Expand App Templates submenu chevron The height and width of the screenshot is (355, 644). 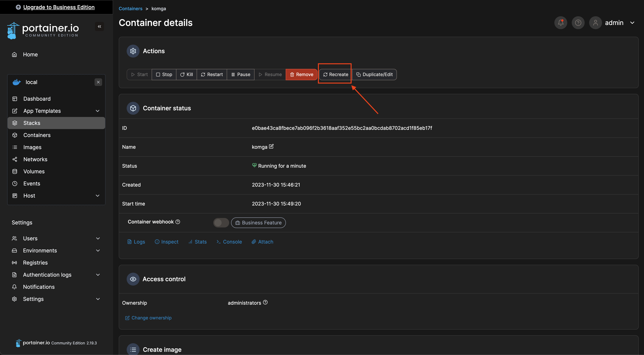pyautogui.click(x=98, y=111)
